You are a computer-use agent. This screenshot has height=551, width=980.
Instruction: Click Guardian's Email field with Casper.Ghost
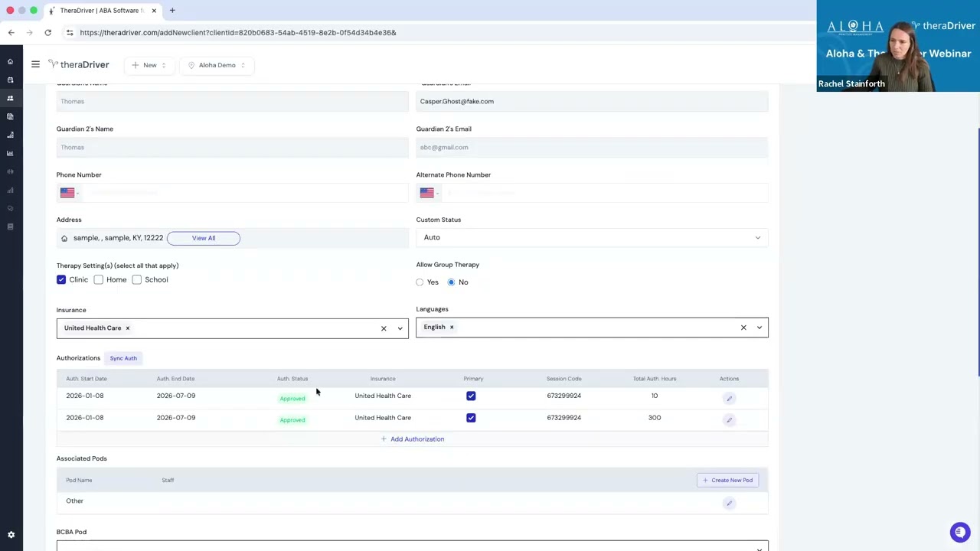592,101
